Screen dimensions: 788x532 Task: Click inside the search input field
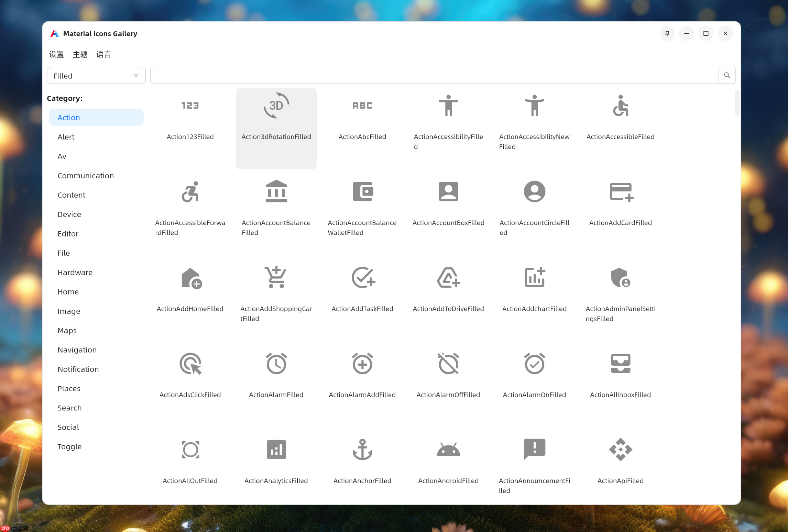(413, 75)
